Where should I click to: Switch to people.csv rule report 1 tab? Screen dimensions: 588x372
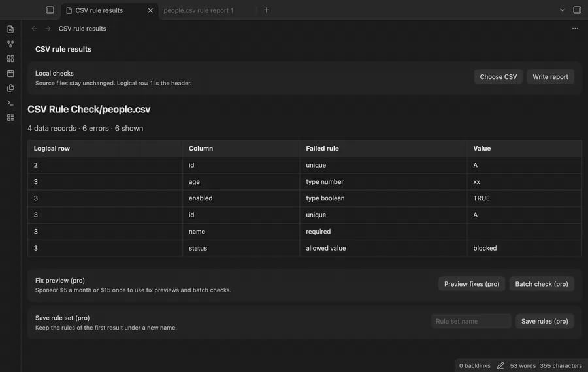point(199,10)
